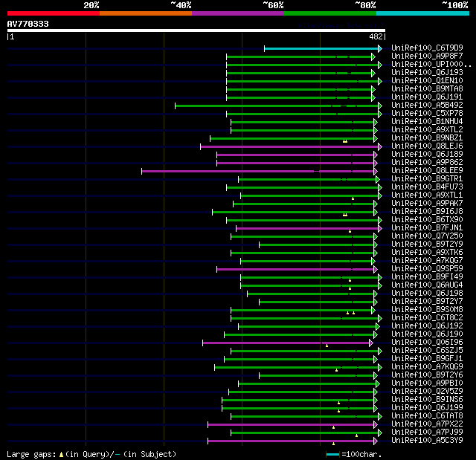Select the UniRef100_A5B492 label
This screenshot has width=476, height=460.
click(427, 106)
